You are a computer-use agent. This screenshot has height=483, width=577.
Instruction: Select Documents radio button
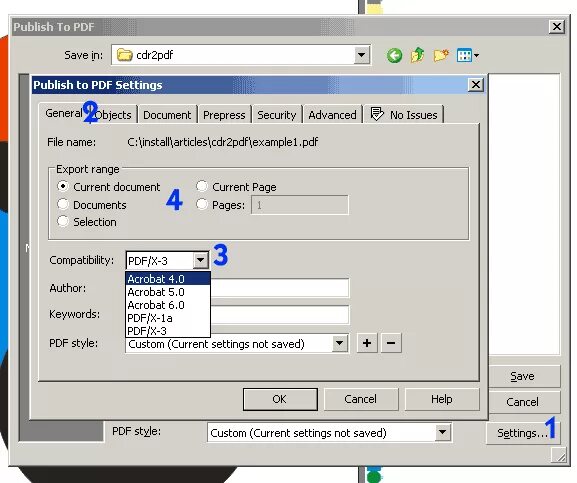pos(63,204)
